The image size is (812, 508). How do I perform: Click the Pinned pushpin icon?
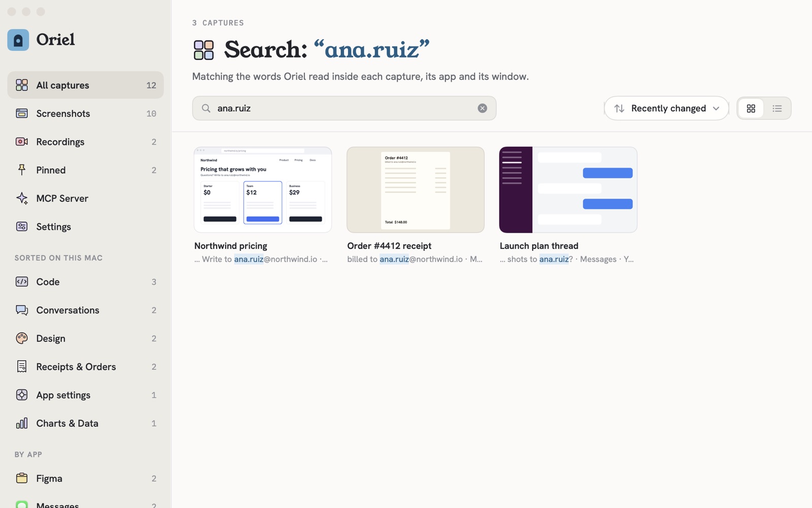(22, 170)
